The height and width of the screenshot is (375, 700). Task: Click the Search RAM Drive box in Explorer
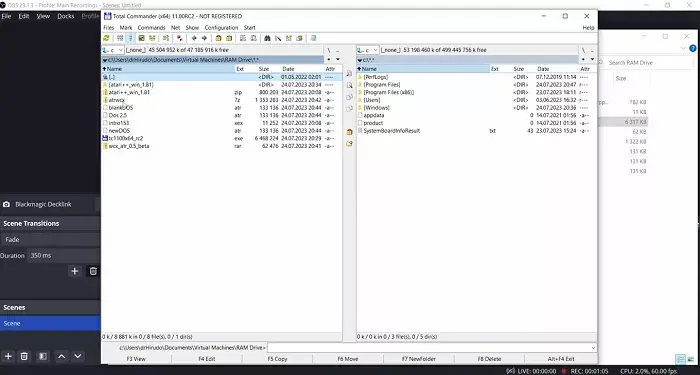click(x=647, y=62)
